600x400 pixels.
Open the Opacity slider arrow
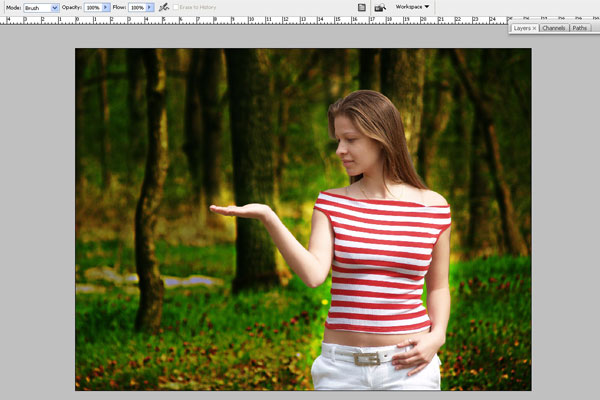106,7
